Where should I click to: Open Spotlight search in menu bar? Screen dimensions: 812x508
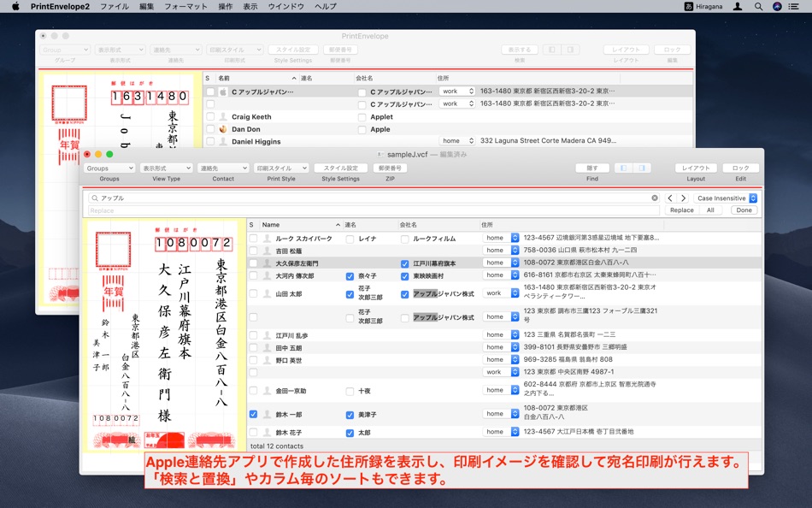pos(758,6)
